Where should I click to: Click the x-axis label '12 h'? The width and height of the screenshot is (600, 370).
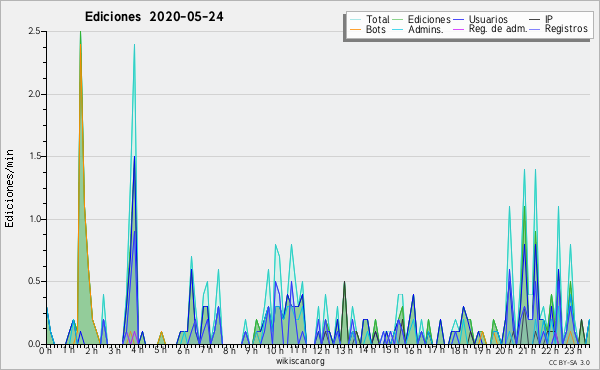[321, 351]
